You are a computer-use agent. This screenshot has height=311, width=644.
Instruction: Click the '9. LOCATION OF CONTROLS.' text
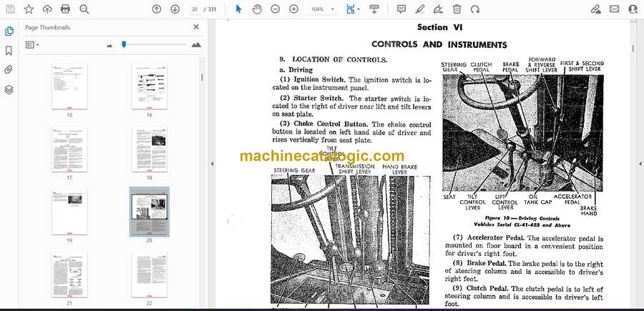click(333, 59)
